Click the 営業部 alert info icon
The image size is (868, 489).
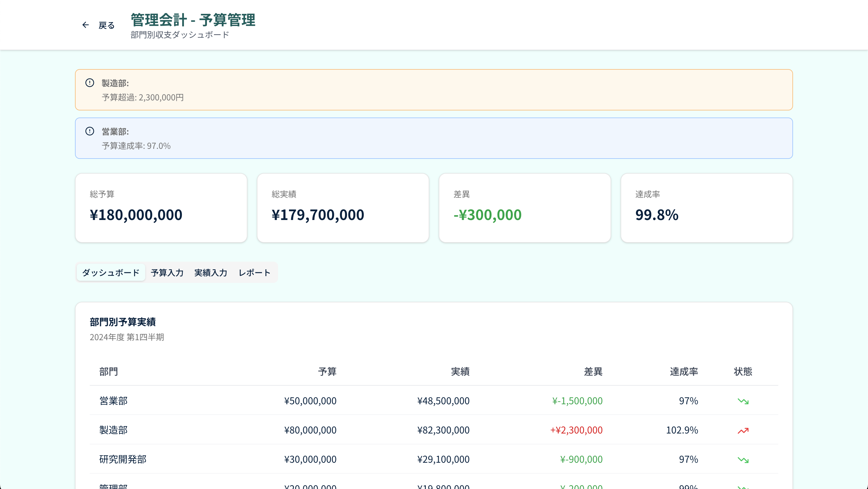(90, 131)
